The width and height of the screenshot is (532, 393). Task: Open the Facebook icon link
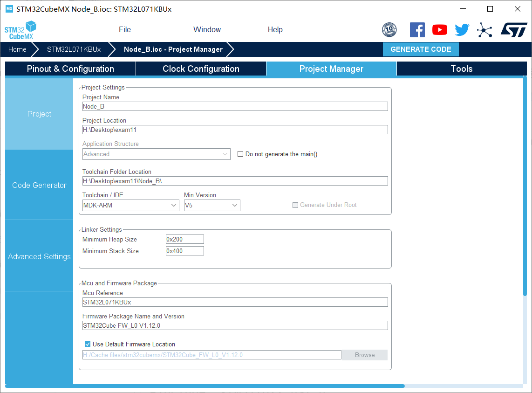pyautogui.click(x=417, y=30)
